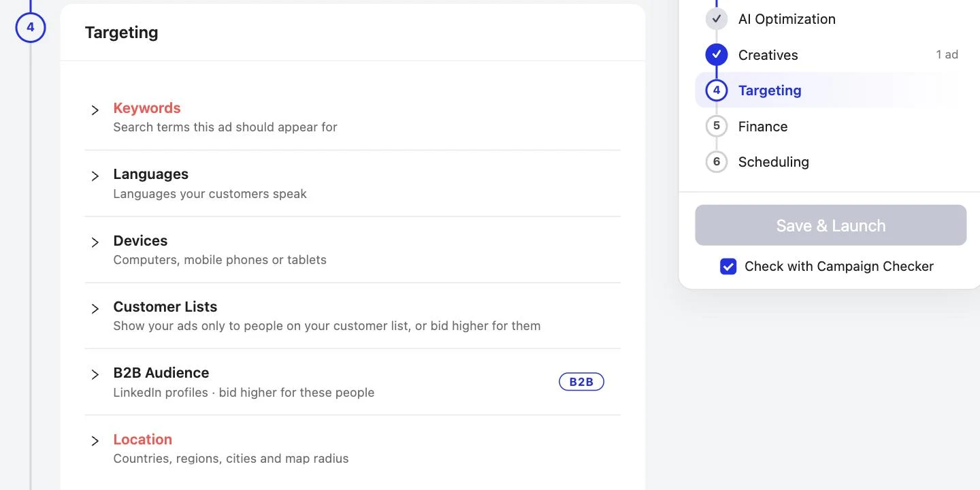Image resolution: width=980 pixels, height=490 pixels.
Task: Click the step 6 circle icon
Action: [717, 161]
